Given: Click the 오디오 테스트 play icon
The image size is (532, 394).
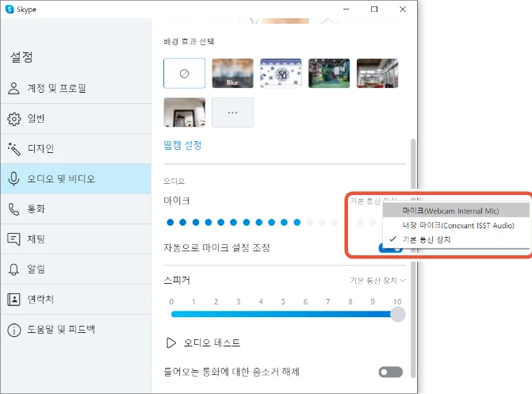Looking at the screenshot, I should click(x=171, y=342).
